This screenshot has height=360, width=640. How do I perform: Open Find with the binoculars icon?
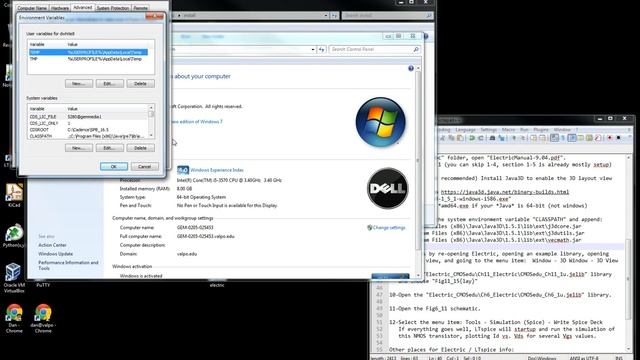point(492,138)
